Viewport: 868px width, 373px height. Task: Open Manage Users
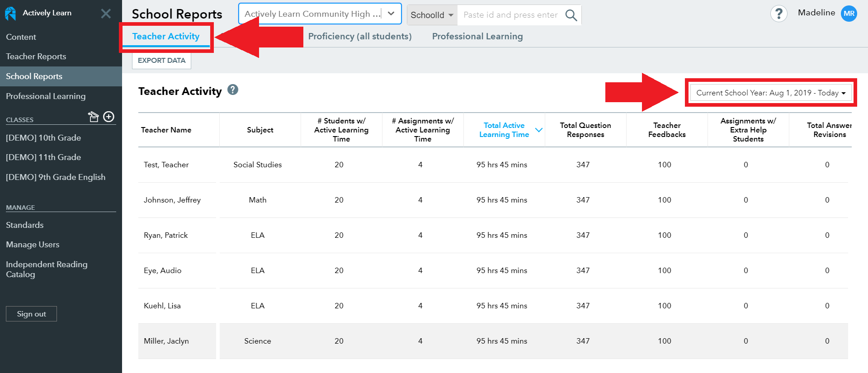pos(33,245)
